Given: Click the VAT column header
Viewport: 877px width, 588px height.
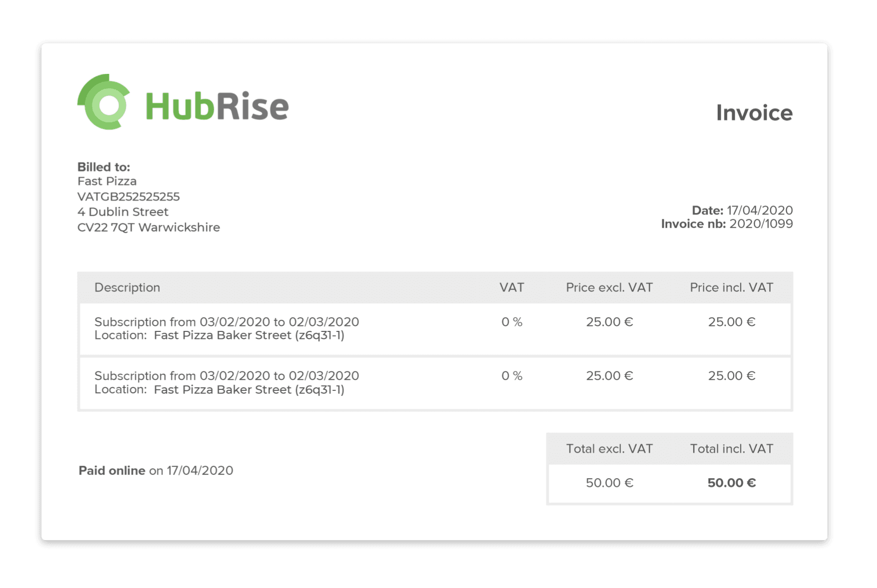Looking at the screenshot, I should (511, 287).
